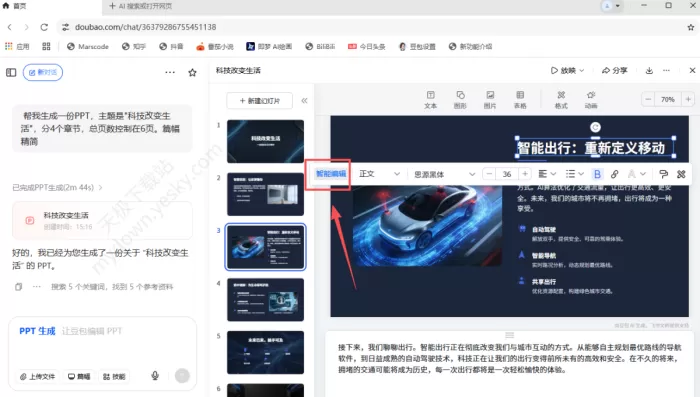
Task: Click the rotation handle above the title
Action: click(595, 127)
